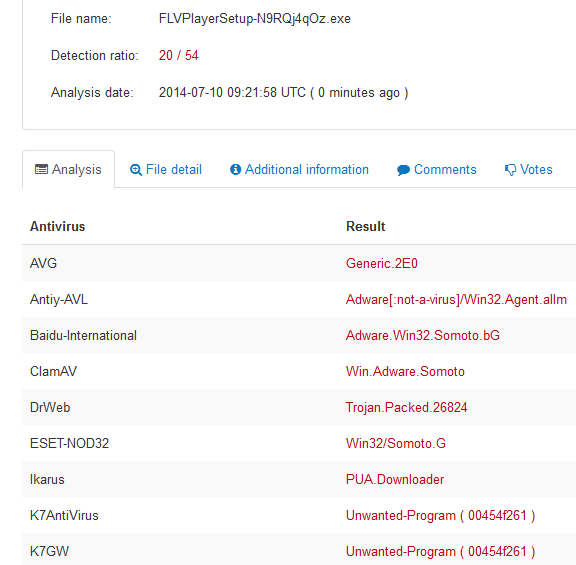Select the AVG Generic.2E0 result

tap(382, 263)
